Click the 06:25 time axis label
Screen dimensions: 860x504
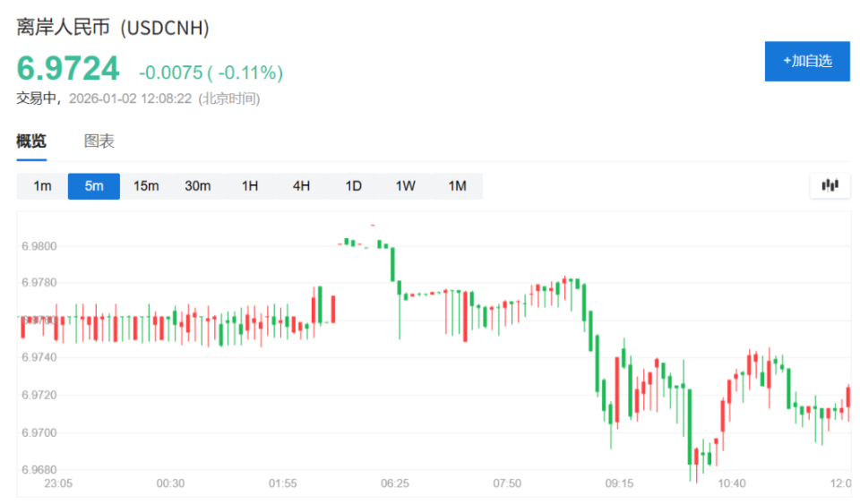[395, 483]
